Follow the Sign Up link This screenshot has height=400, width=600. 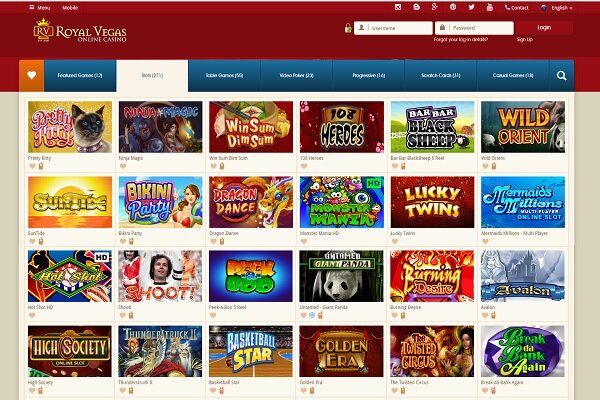(524, 39)
